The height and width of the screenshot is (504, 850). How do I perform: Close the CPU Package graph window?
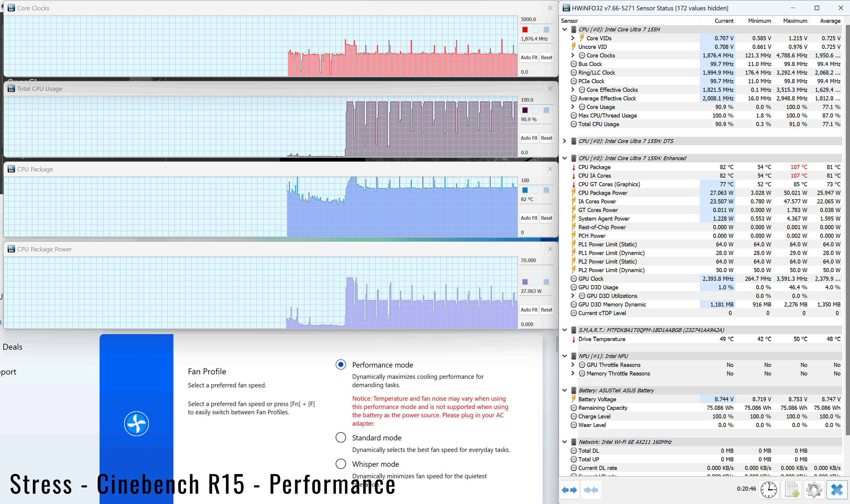pyautogui.click(x=550, y=169)
